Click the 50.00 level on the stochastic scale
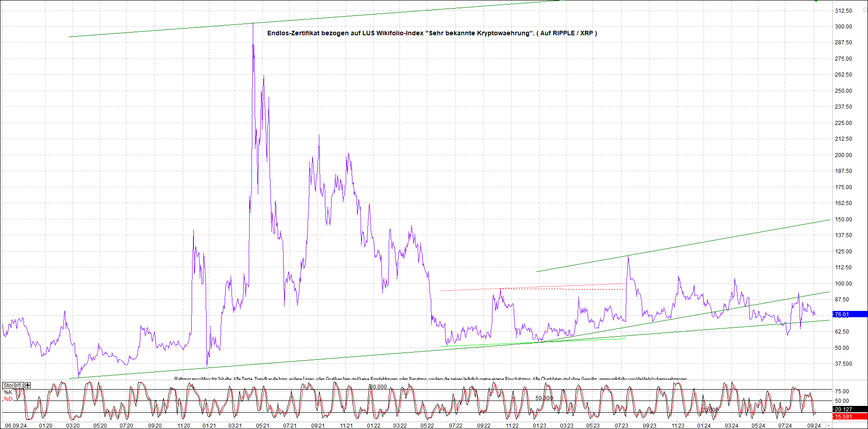 [842, 400]
